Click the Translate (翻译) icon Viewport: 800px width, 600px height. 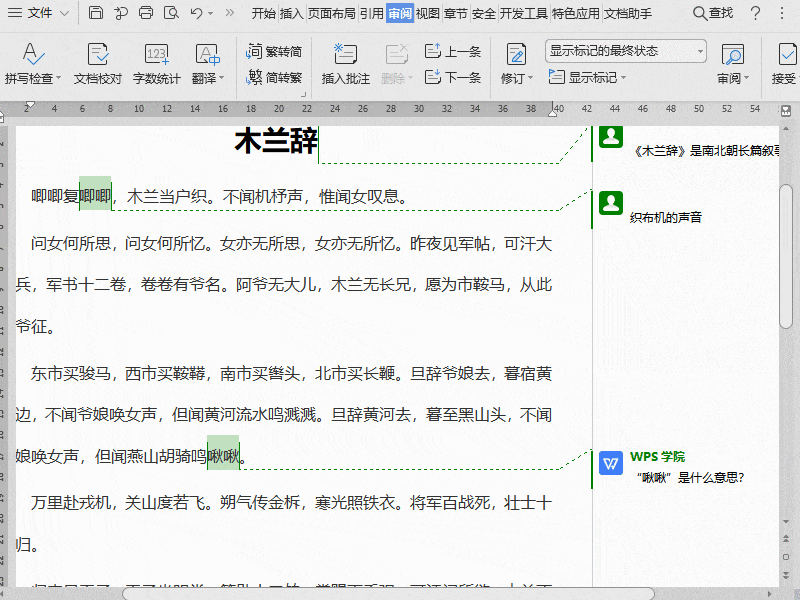tap(207, 55)
